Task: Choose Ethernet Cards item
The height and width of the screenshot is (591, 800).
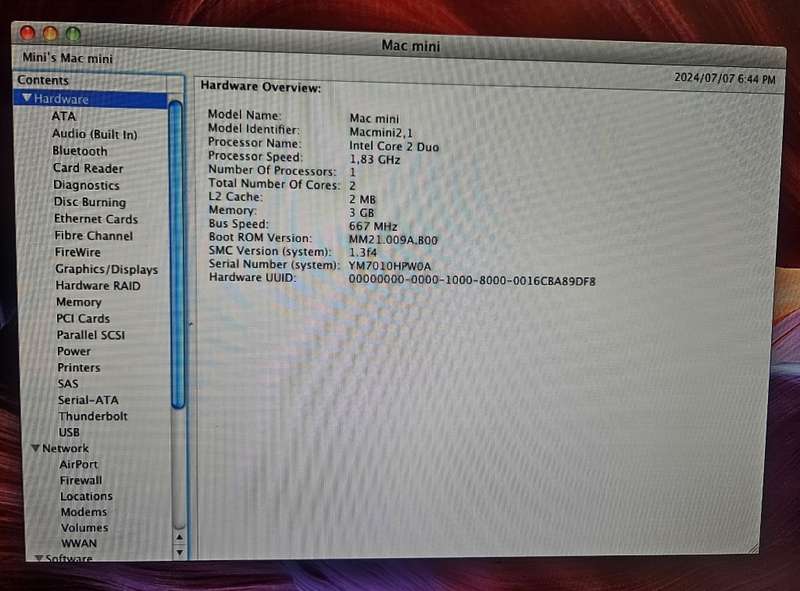Action: tap(96, 218)
